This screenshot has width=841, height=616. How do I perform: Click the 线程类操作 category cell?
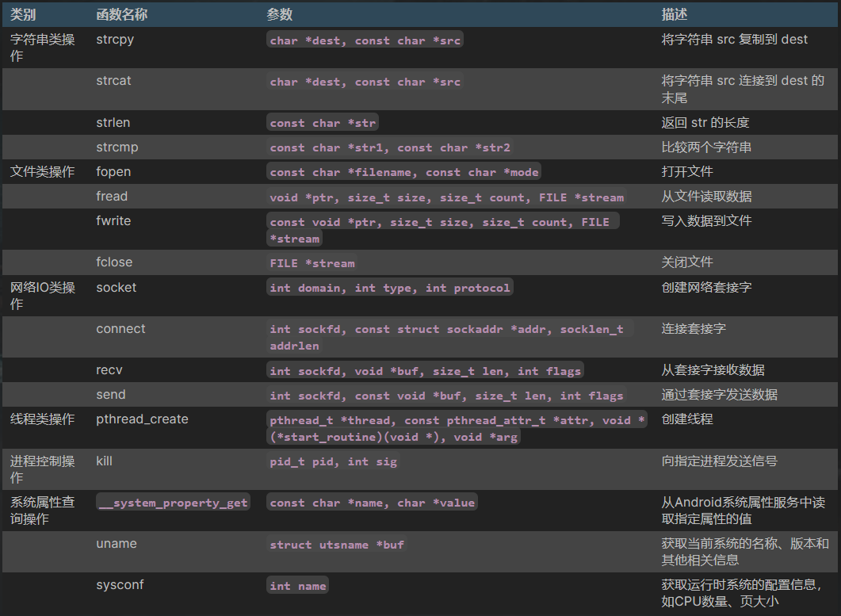[x=42, y=419]
